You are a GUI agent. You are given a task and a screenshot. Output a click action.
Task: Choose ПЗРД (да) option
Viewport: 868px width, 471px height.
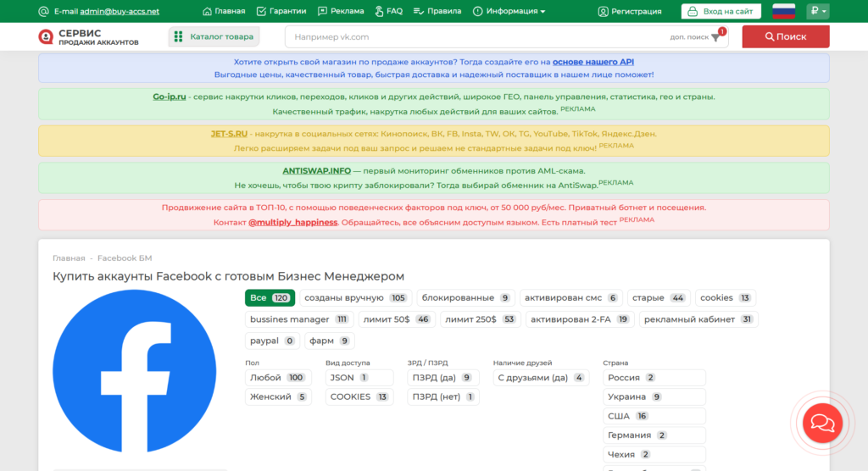tap(442, 378)
